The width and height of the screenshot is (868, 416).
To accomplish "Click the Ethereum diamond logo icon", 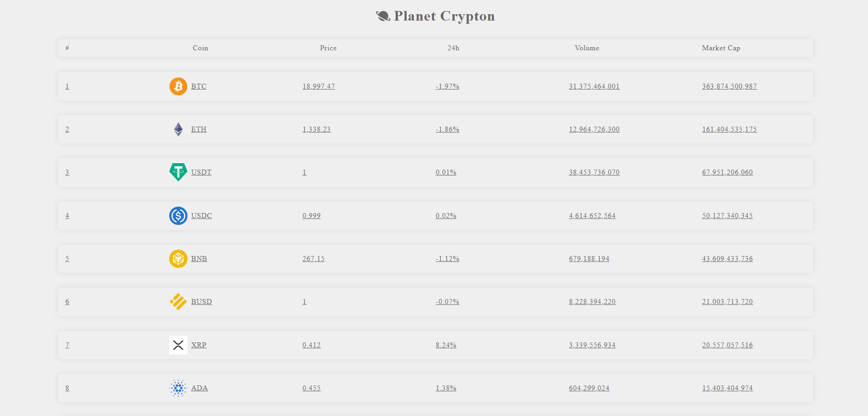I will click(x=178, y=129).
